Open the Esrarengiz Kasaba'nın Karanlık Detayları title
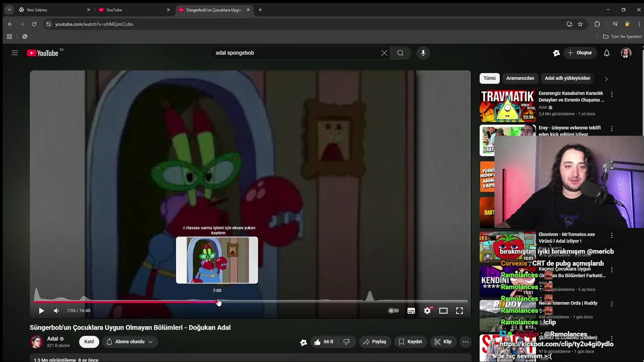 pyautogui.click(x=572, y=97)
